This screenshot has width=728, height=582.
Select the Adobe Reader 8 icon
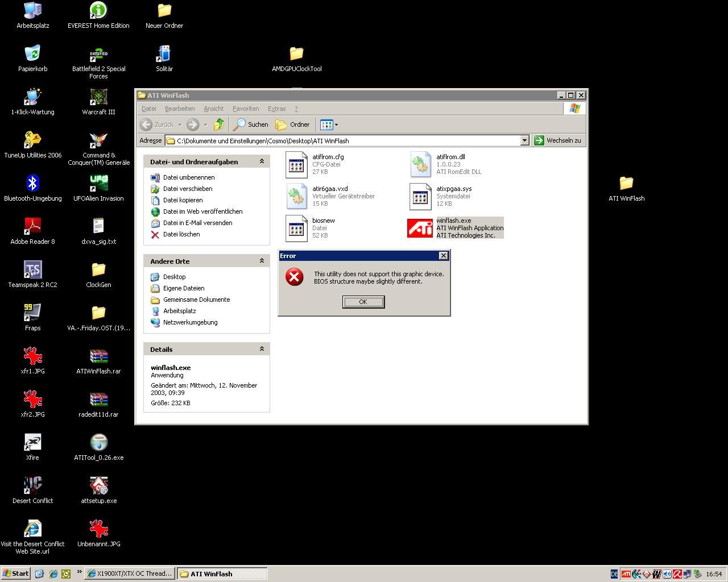pos(33,227)
